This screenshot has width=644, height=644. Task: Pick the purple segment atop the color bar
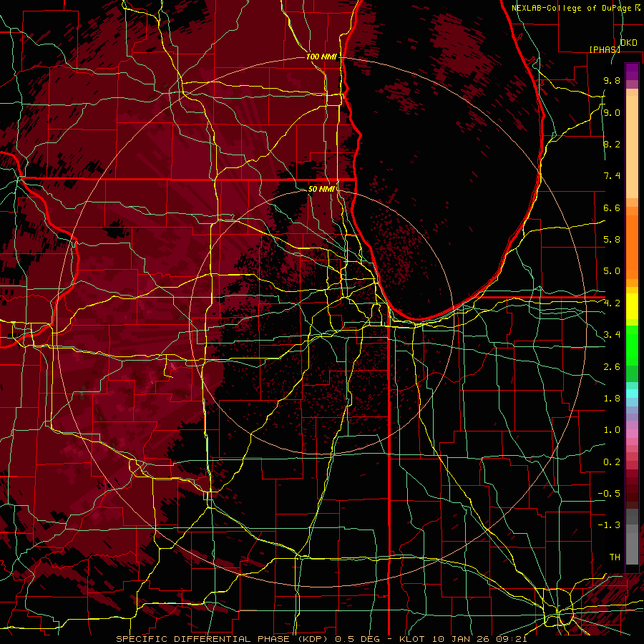632,72
